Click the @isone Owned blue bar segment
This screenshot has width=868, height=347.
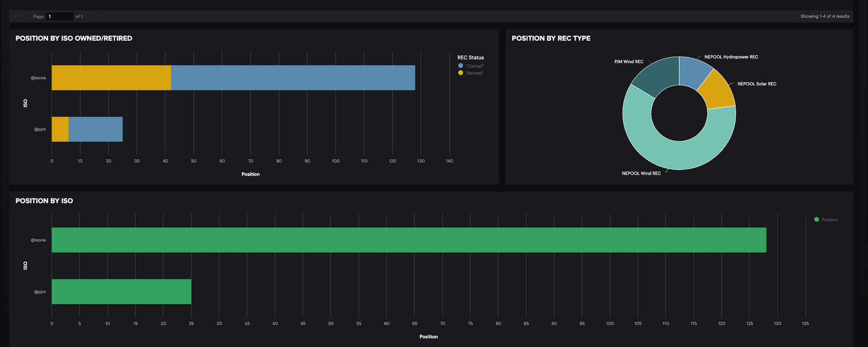coord(293,78)
